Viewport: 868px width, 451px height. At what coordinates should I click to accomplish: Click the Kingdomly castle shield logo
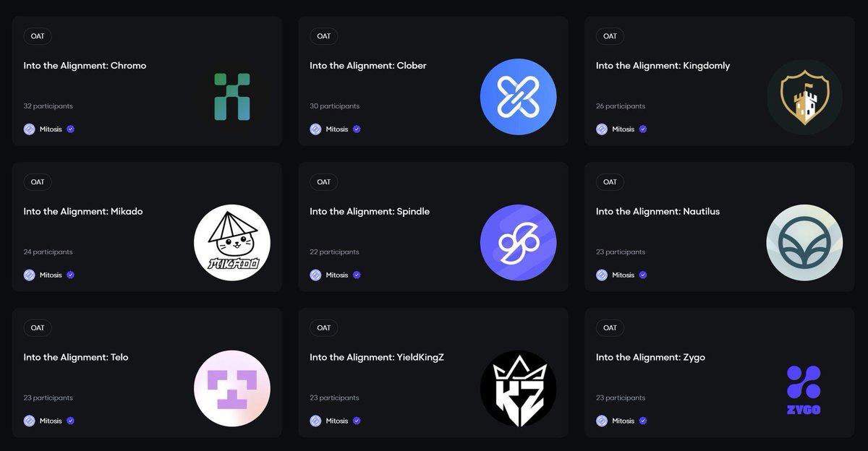[804, 97]
